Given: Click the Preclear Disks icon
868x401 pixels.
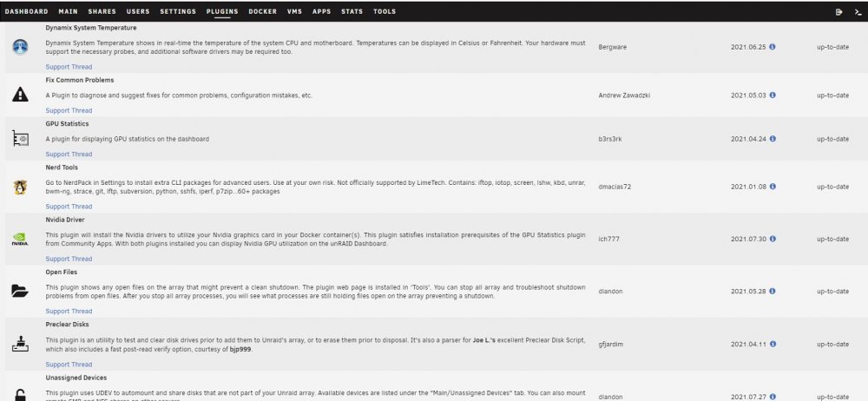Looking at the screenshot, I should click(20, 344).
